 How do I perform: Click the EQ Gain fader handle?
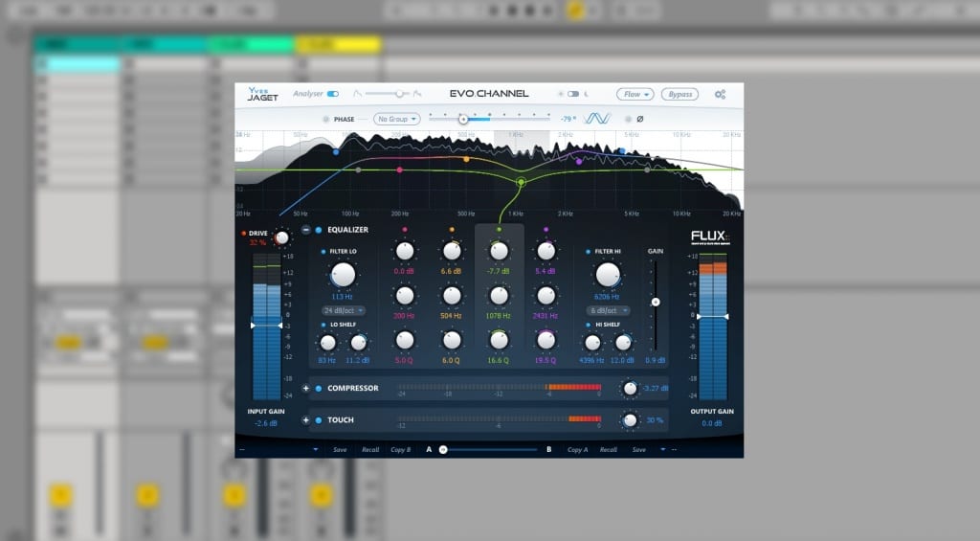coord(655,302)
